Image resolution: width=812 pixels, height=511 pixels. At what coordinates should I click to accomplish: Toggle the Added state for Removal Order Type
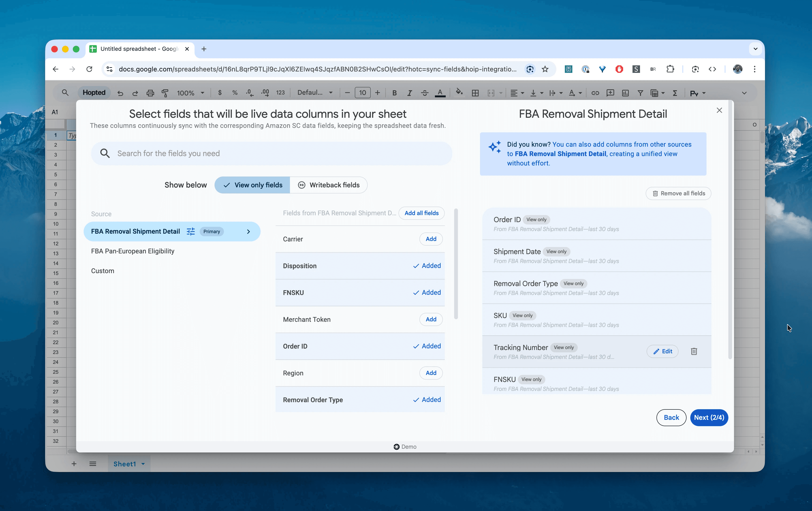tap(427, 400)
